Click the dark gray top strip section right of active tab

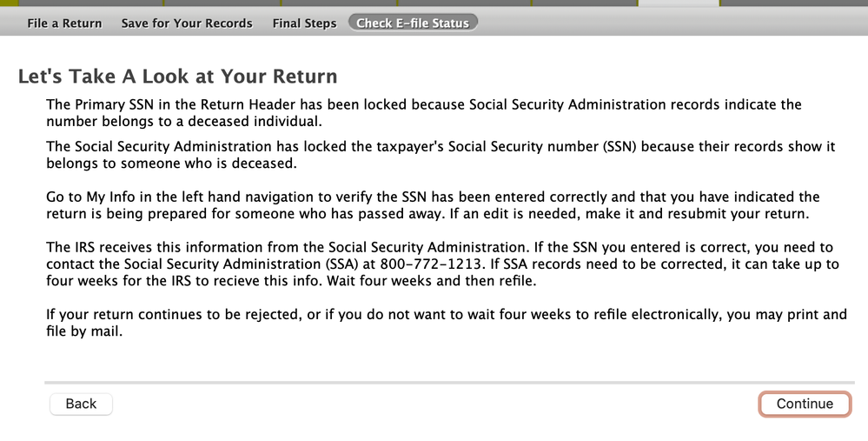pyautogui.click(x=794, y=3)
